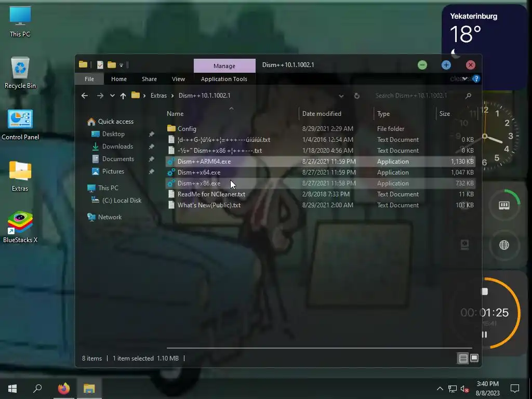Click the memory usage widget icon
Screen dimensions: 532x399
coord(504,205)
